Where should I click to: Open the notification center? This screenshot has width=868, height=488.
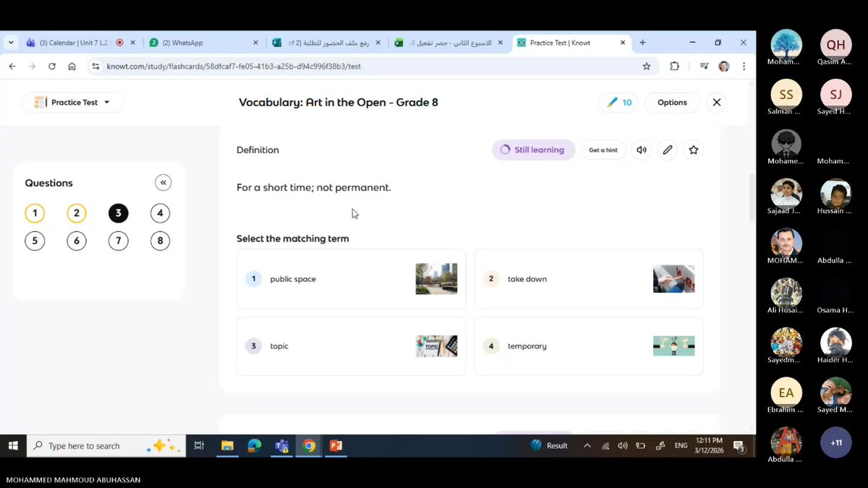(739, 446)
